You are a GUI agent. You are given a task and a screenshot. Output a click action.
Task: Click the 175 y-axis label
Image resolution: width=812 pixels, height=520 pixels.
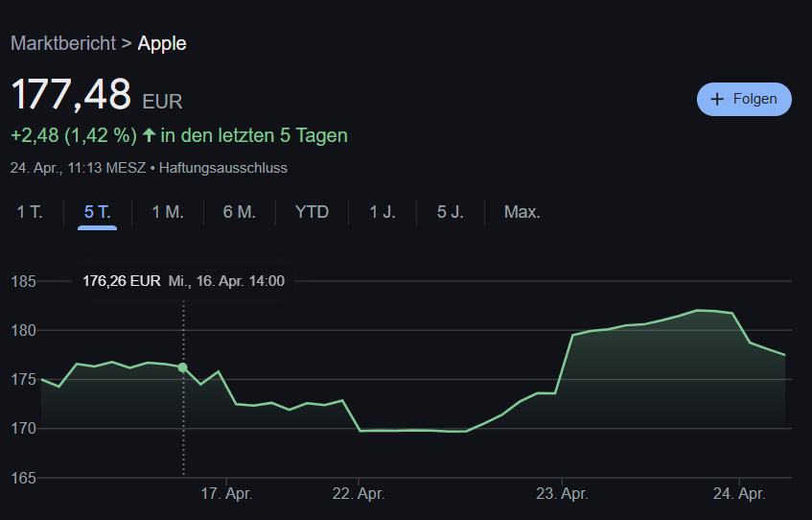click(23, 380)
